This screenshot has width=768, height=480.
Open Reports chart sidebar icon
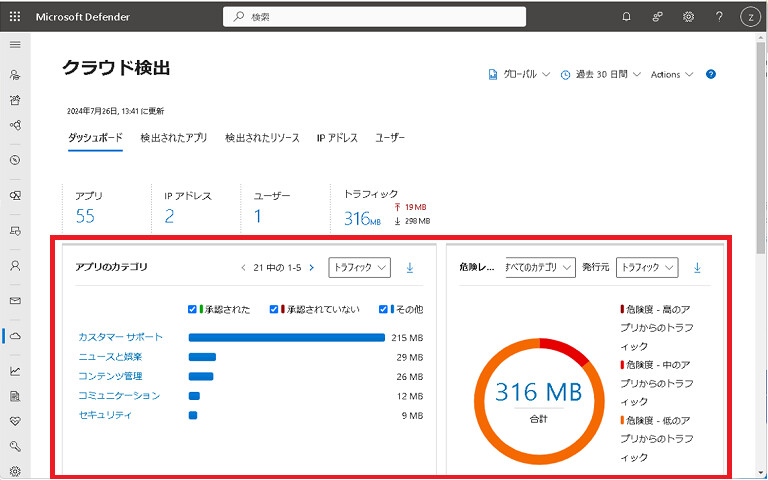pos(15,371)
